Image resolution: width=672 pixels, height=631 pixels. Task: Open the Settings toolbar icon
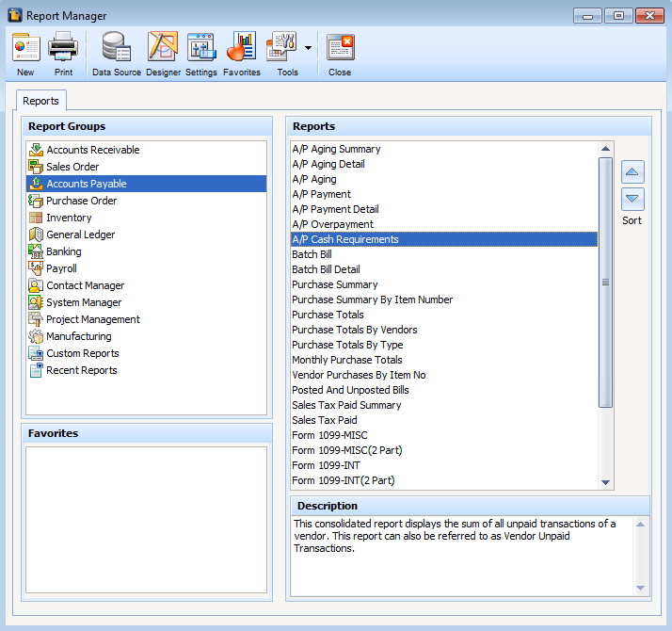pos(201,47)
